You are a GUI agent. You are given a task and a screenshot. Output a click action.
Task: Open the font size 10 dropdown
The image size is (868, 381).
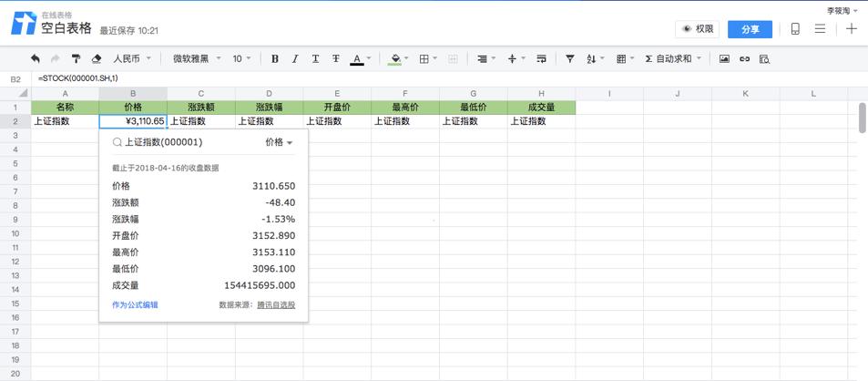tap(242, 58)
